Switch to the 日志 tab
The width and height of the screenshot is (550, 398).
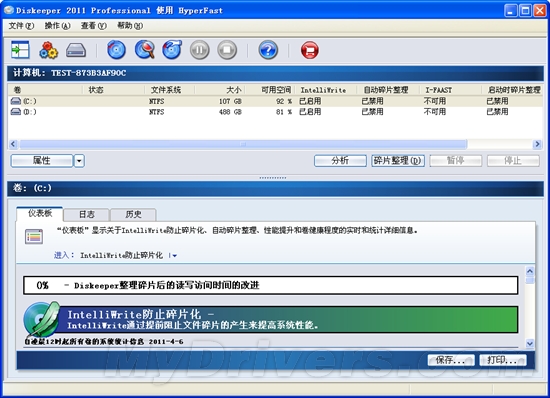coord(87,214)
